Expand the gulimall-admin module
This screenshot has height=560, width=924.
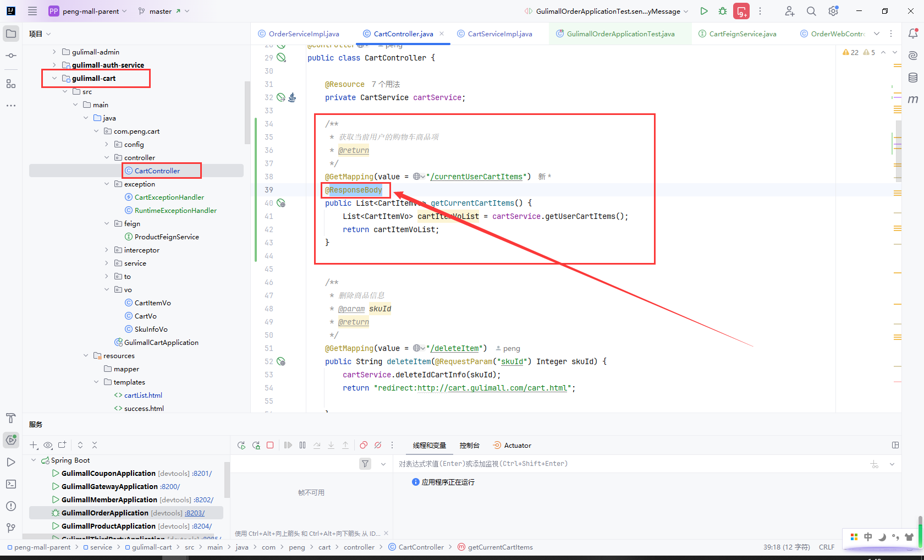click(54, 52)
